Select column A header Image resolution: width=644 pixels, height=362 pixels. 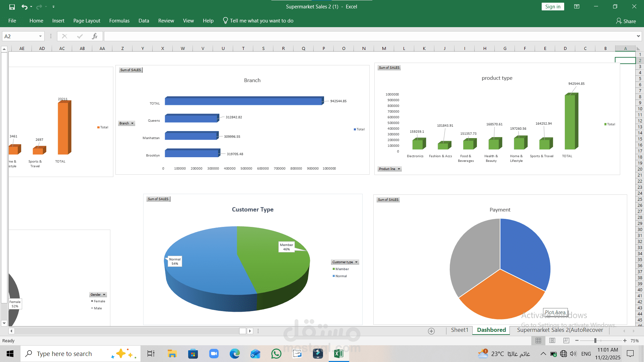(x=626, y=49)
